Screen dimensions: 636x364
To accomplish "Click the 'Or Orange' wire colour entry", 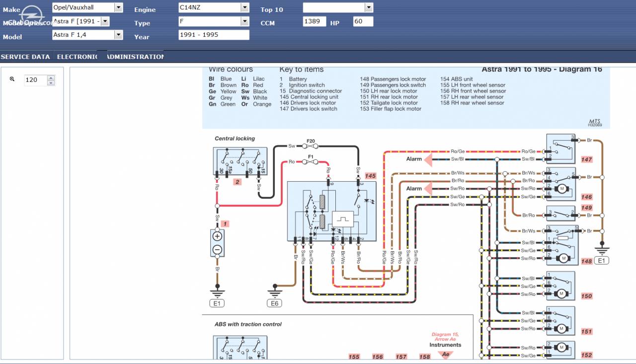I will pos(256,104).
